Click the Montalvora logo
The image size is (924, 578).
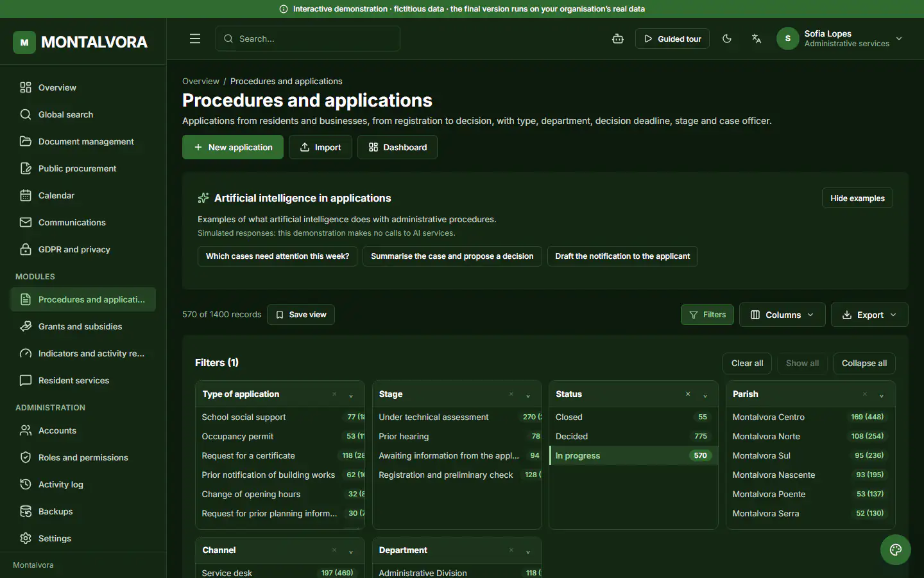80,42
